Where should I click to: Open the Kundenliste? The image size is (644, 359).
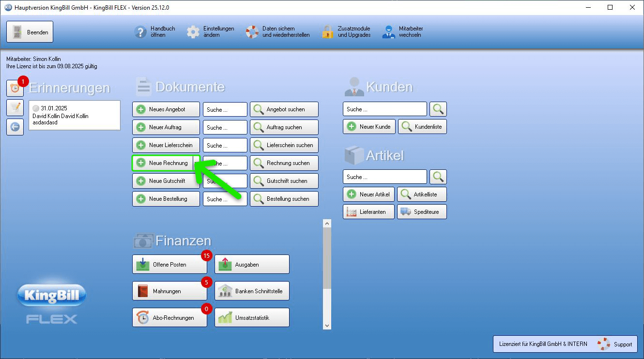(x=423, y=127)
